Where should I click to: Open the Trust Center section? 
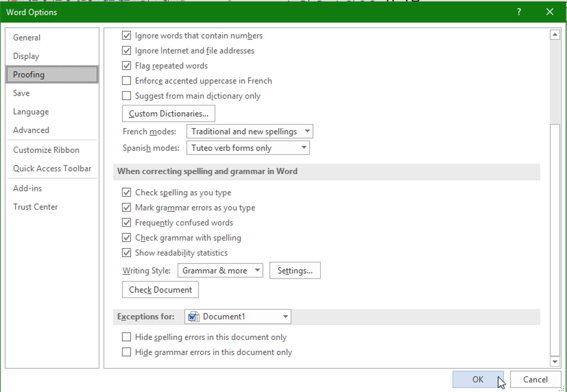click(35, 207)
